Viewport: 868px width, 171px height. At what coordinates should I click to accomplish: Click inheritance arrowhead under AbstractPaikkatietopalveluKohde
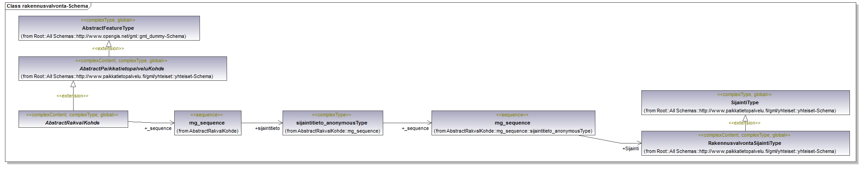pyautogui.click(x=73, y=84)
